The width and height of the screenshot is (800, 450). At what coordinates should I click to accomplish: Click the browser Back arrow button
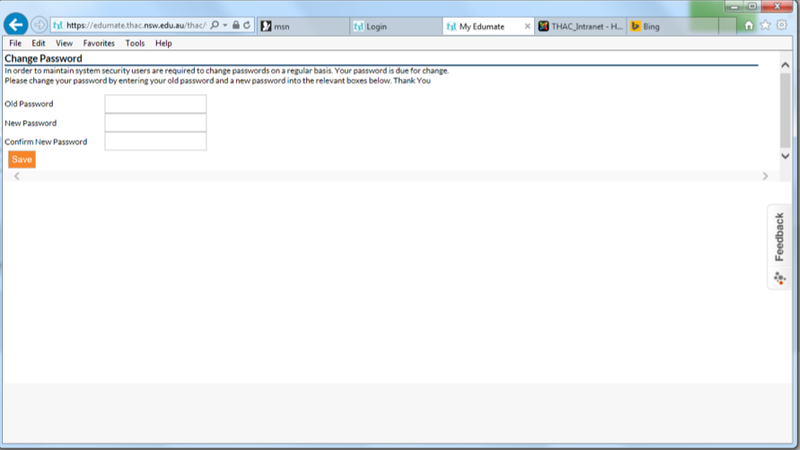(16, 24)
